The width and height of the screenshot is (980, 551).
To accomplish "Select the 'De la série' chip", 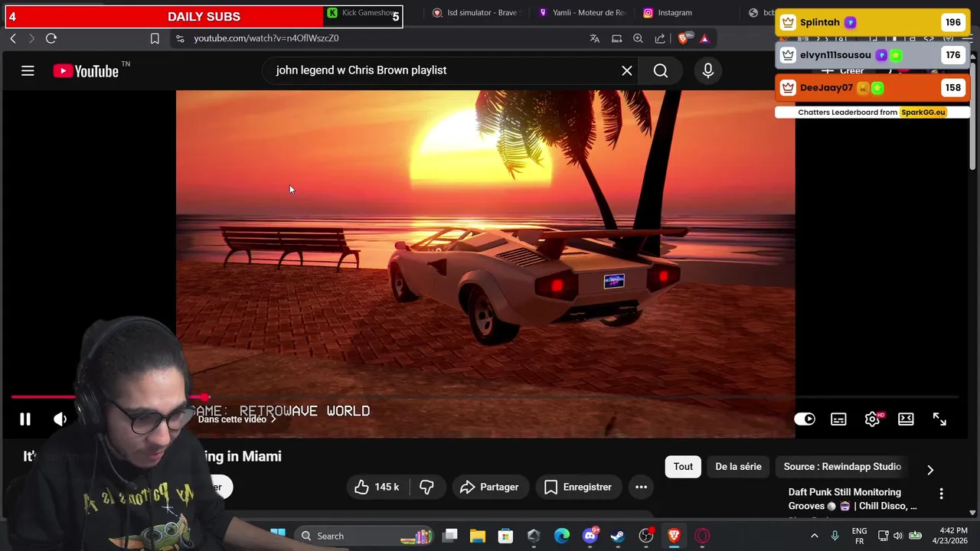I will click(738, 467).
